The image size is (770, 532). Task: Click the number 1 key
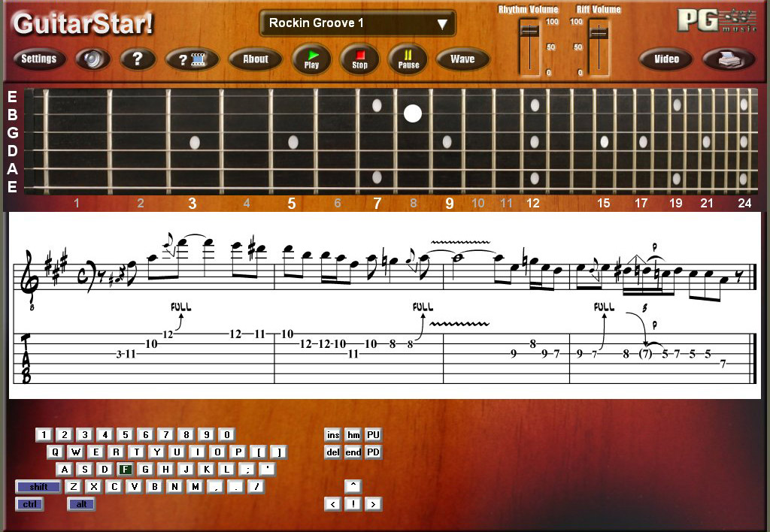(44, 435)
